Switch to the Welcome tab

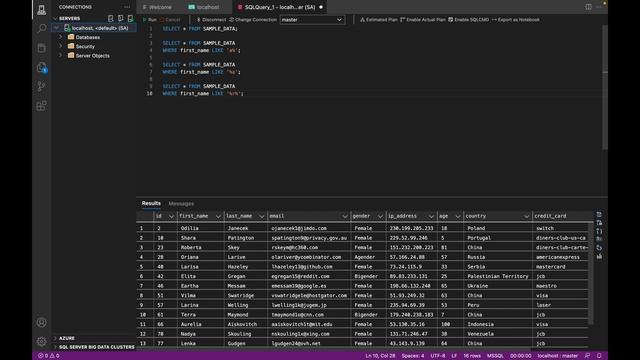[x=160, y=7]
